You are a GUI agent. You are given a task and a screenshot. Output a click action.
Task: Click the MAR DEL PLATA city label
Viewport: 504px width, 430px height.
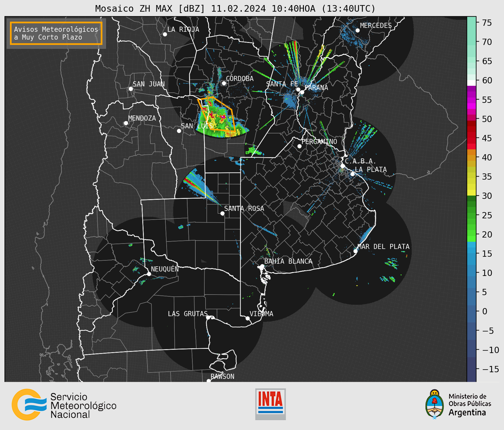coord(383,246)
